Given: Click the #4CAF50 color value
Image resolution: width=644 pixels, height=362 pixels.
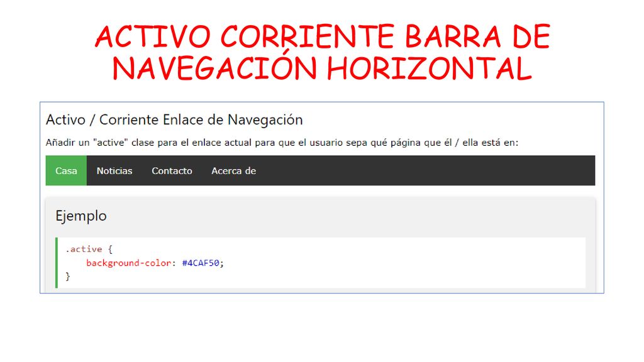Looking at the screenshot, I should (201, 263).
